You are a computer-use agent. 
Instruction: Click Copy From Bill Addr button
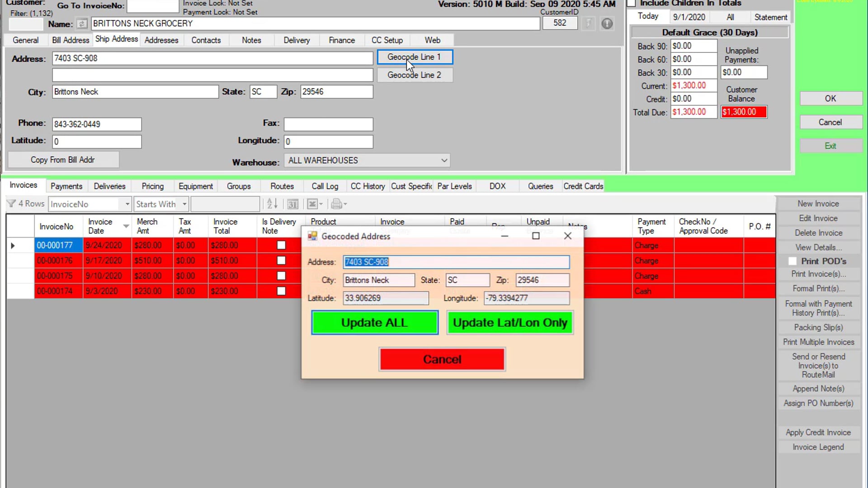tap(63, 160)
